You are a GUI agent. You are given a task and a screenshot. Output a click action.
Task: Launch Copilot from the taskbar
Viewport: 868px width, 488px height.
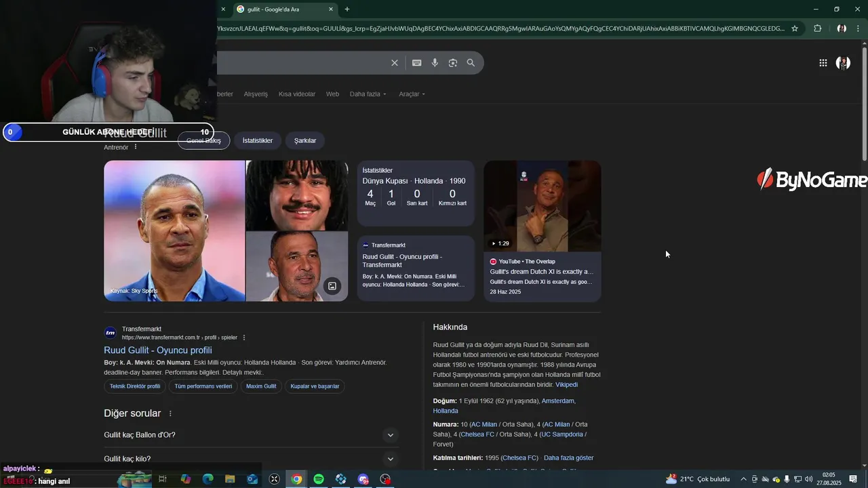click(185, 479)
